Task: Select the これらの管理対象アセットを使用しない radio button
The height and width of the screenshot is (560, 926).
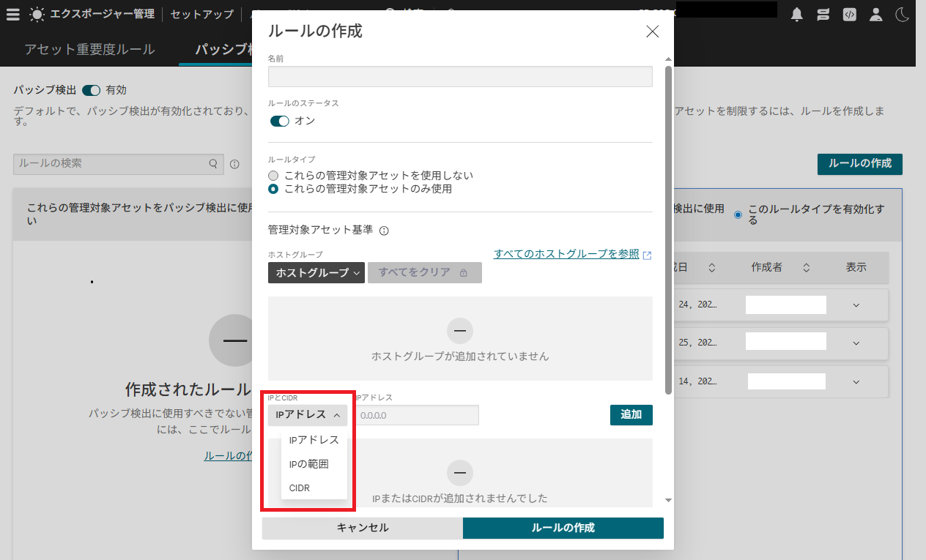Action: pos(273,175)
